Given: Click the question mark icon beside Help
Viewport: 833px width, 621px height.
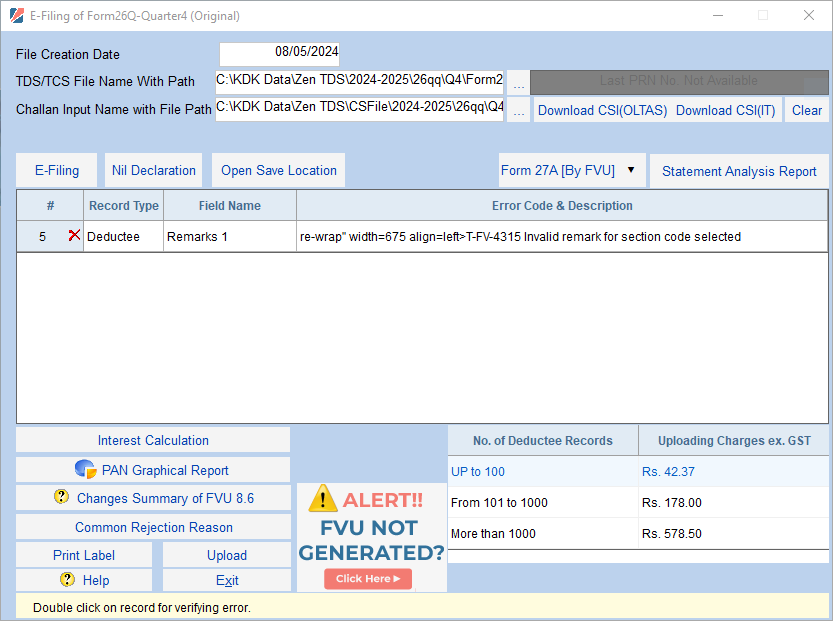Looking at the screenshot, I should pyautogui.click(x=67, y=579).
